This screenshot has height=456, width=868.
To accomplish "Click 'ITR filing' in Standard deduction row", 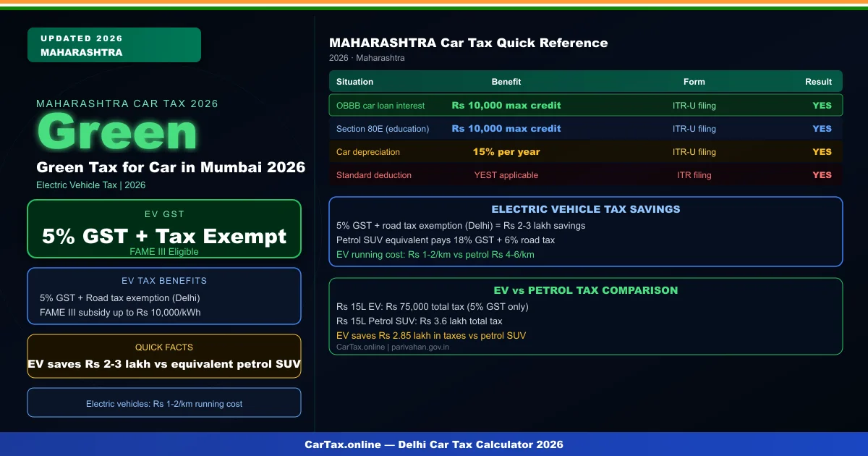I will click(x=694, y=175).
